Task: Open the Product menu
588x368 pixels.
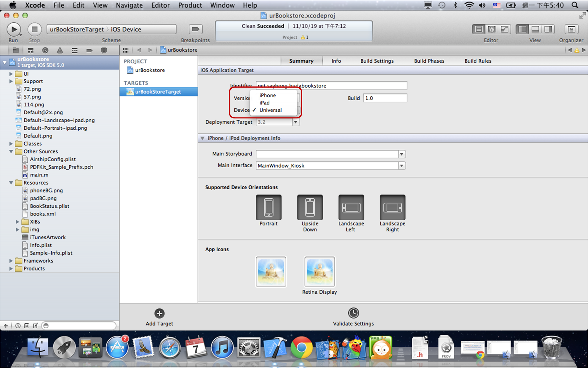Action: coord(190,5)
